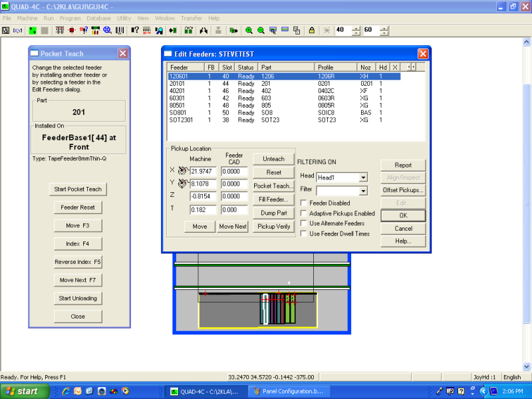Increase the 40 value spinner

(x=356, y=29)
